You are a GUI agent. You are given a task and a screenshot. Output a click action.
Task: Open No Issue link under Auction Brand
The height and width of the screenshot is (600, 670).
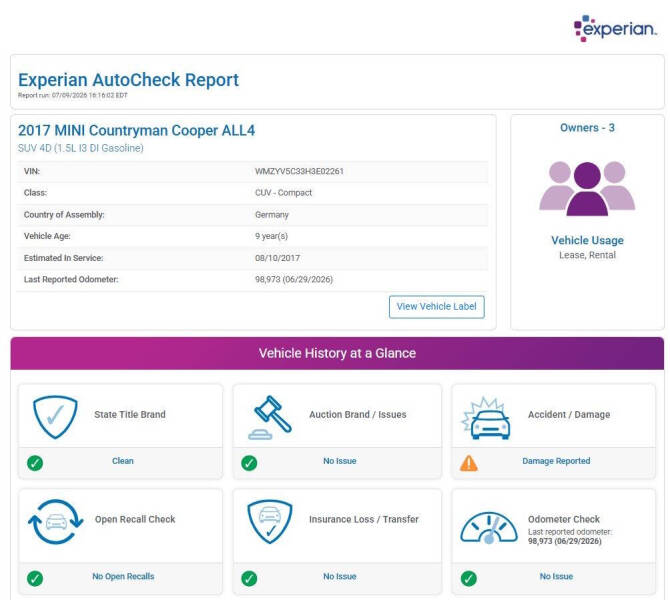point(340,461)
